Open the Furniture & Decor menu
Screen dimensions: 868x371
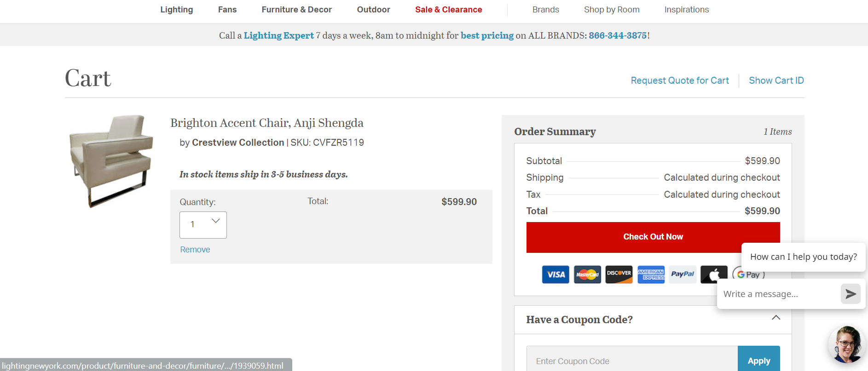point(297,10)
